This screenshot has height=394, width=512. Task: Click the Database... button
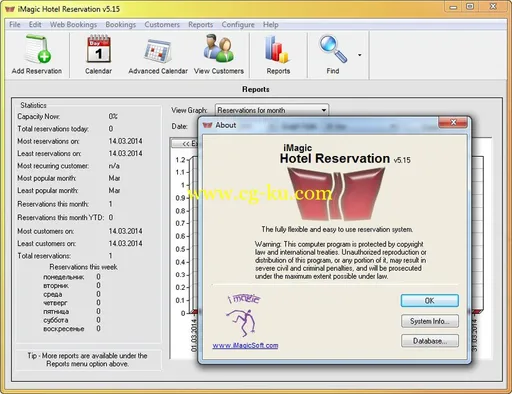[430, 341]
